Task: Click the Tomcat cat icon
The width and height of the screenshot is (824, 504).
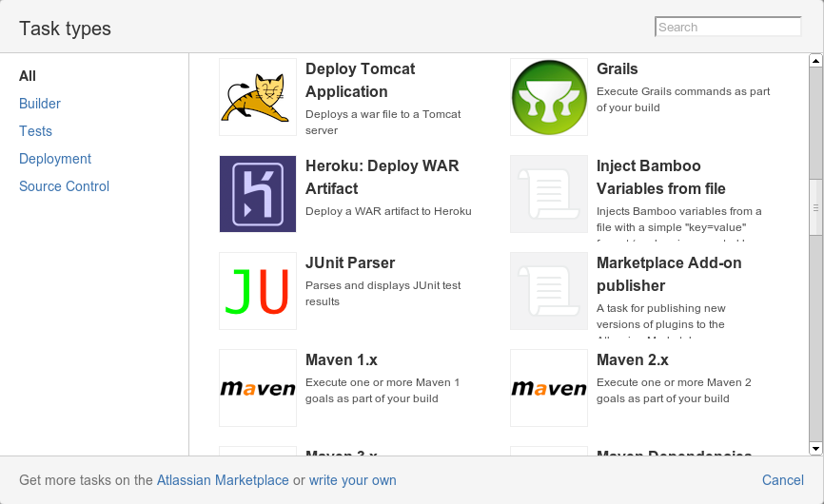Action: coord(258,97)
